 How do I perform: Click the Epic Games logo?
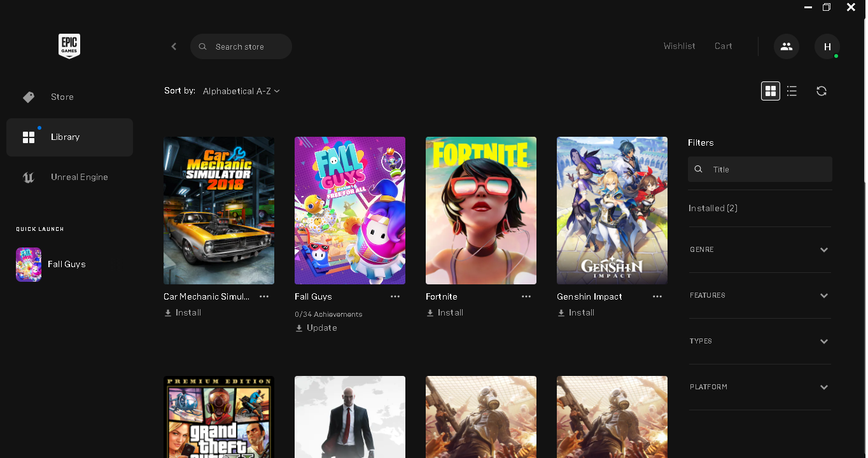(x=69, y=46)
